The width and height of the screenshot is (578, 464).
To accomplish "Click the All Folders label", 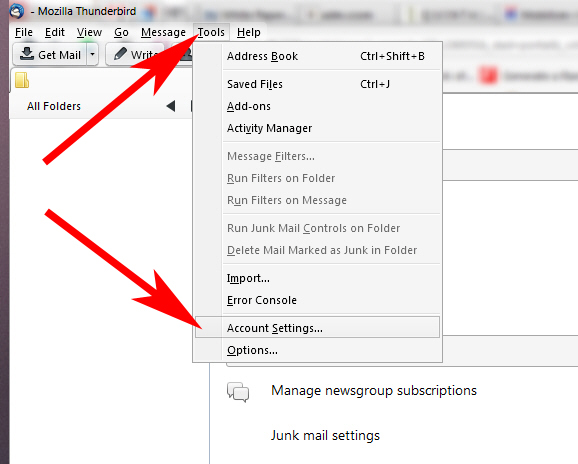I will [x=54, y=106].
